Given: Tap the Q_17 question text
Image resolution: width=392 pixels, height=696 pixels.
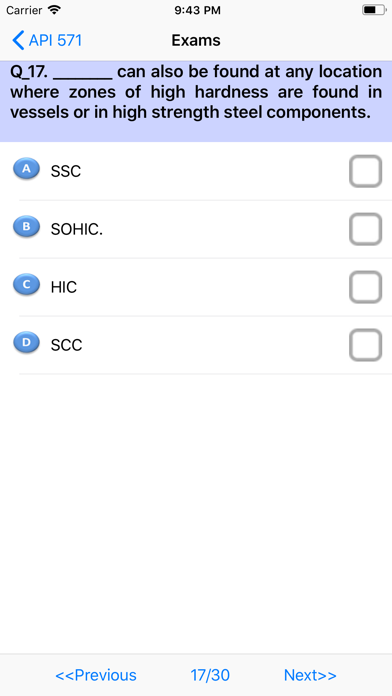Looking at the screenshot, I should click(196, 92).
